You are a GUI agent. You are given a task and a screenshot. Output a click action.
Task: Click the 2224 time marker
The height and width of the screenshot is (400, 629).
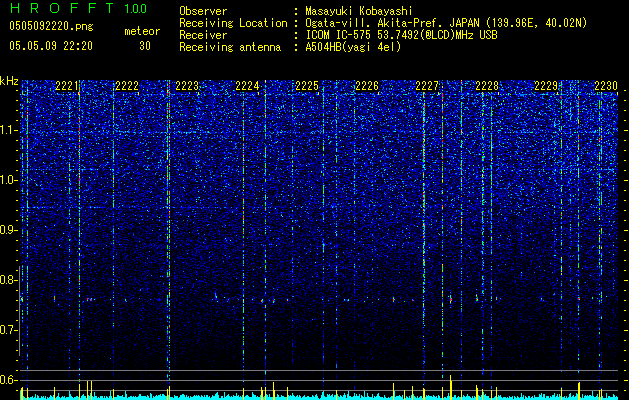[247, 86]
